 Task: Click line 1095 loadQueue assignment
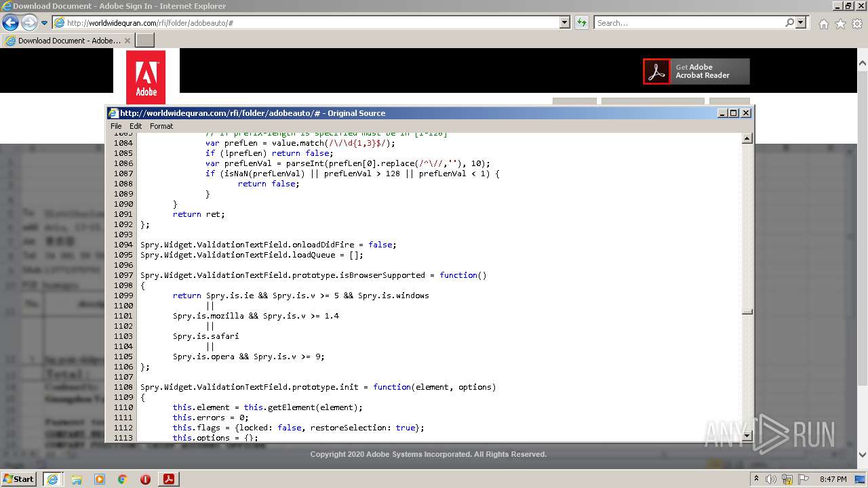pos(252,255)
